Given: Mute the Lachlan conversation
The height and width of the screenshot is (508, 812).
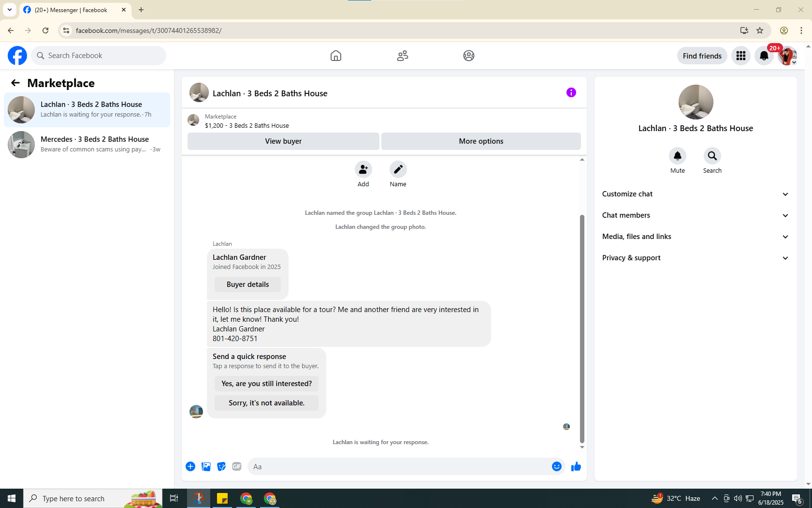Looking at the screenshot, I should click(678, 156).
